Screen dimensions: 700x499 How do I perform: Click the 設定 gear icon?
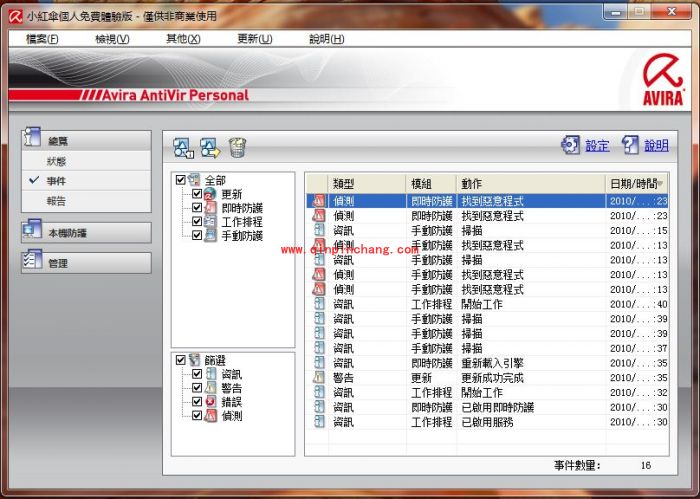tap(570, 145)
